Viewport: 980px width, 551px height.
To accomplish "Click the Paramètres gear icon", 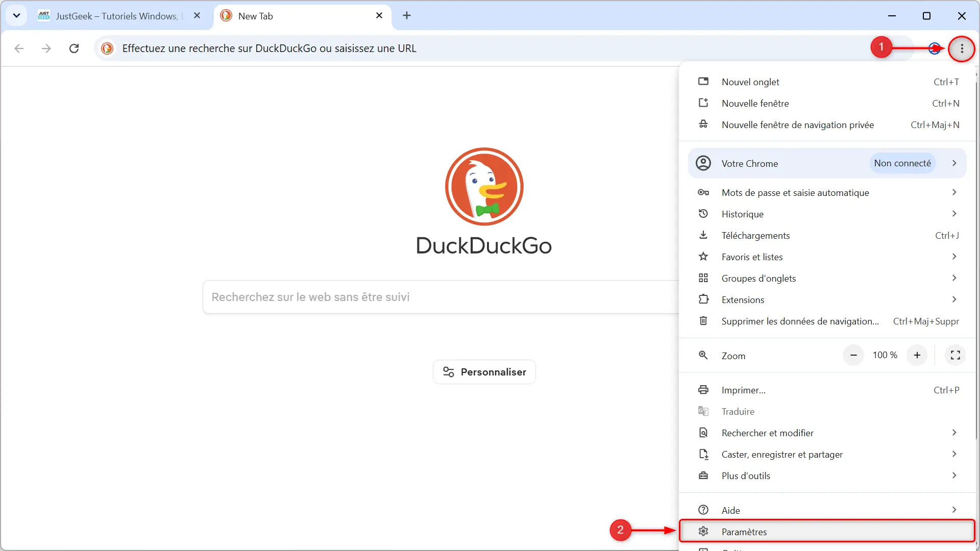I will click(703, 531).
